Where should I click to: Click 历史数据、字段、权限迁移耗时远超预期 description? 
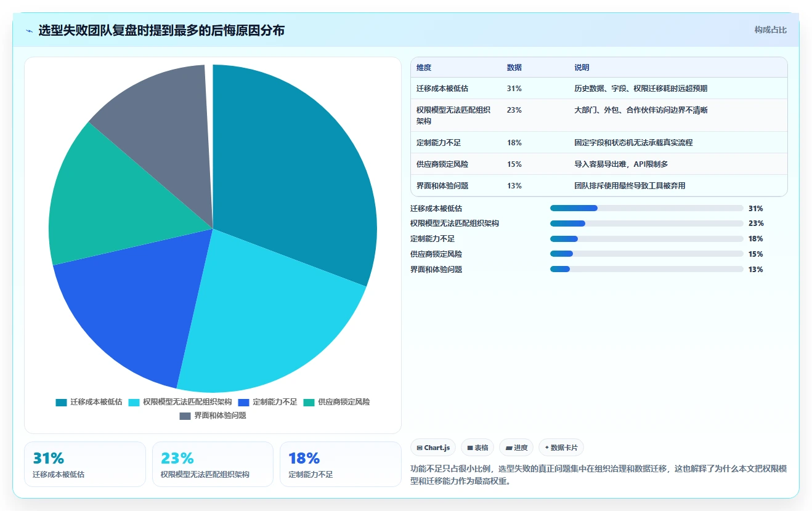pyautogui.click(x=641, y=89)
